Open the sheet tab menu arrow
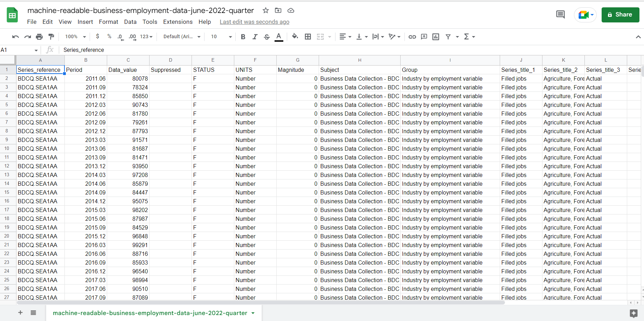 coord(253,313)
